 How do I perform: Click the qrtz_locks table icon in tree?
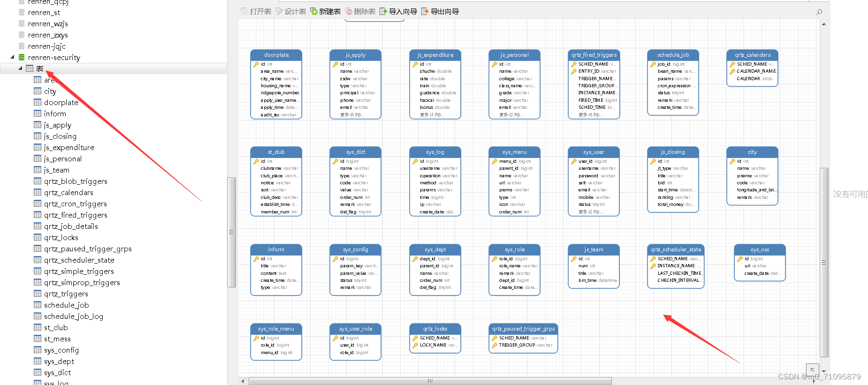(38, 237)
